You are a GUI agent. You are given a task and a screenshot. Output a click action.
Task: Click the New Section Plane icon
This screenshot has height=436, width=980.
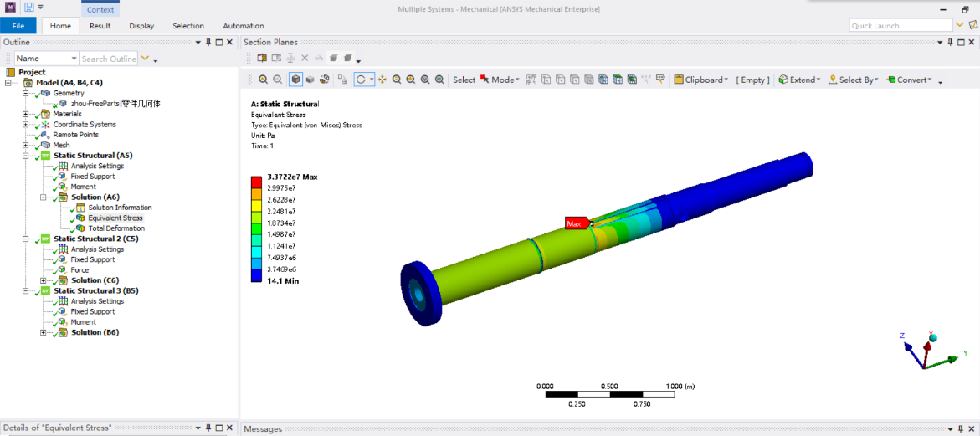[262, 58]
